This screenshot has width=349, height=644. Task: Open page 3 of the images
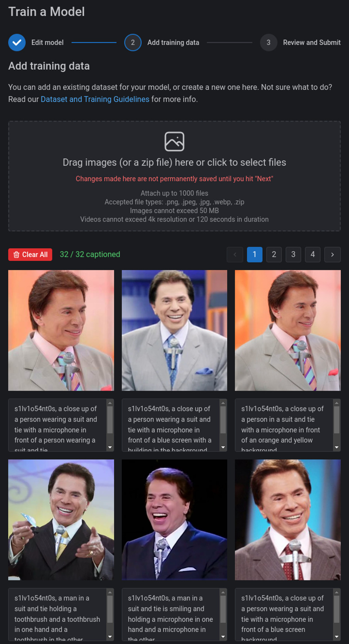(293, 255)
